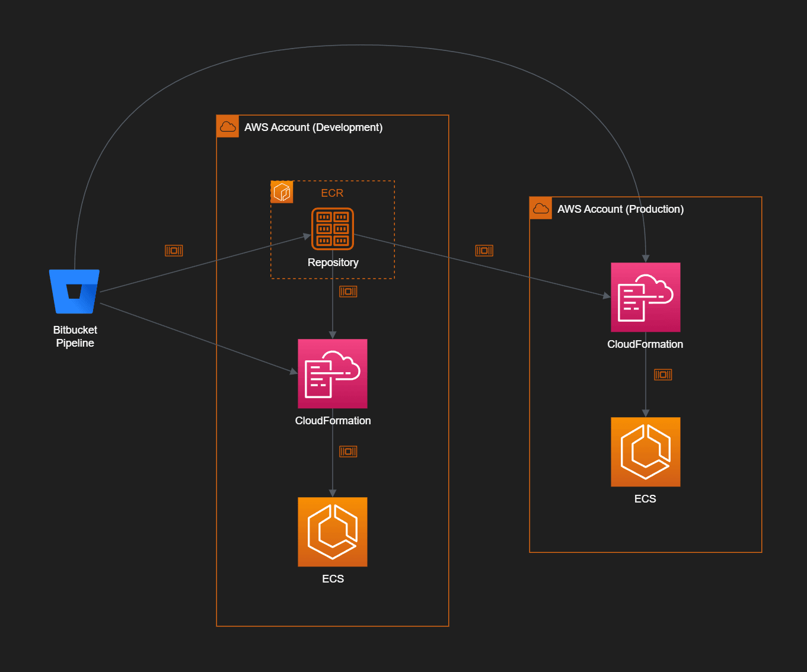The width and height of the screenshot is (807, 672).
Task: Click container icon between Bitbucket and Repository
Action: (x=174, y=251)
